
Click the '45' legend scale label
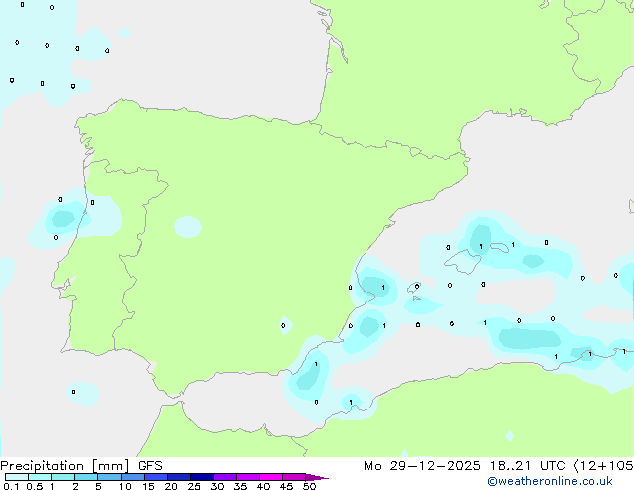tap(286, 486)
